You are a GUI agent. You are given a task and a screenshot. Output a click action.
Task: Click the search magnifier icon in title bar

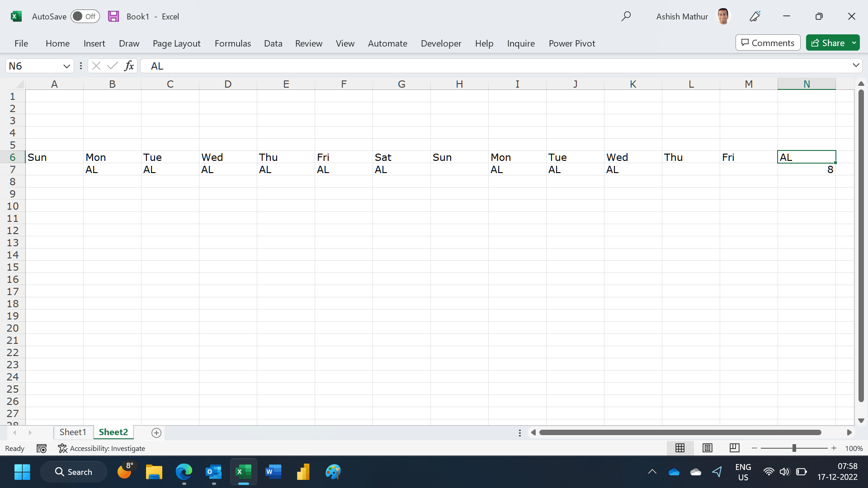(626, 17)
